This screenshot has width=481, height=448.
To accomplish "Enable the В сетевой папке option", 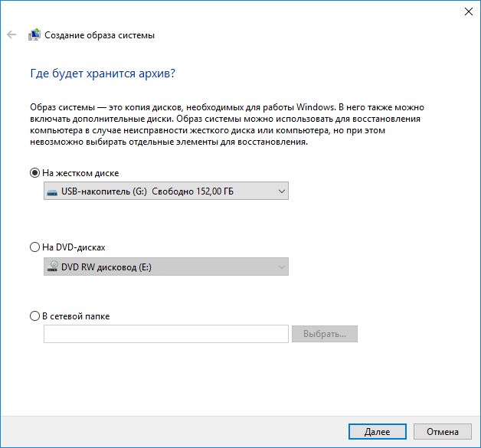I will [x=34, y=316].
